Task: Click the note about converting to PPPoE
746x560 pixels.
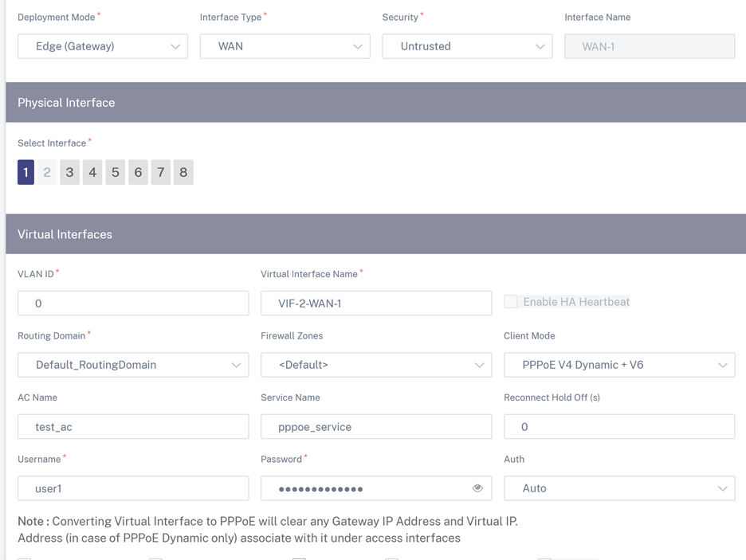Action: [267, 530]
